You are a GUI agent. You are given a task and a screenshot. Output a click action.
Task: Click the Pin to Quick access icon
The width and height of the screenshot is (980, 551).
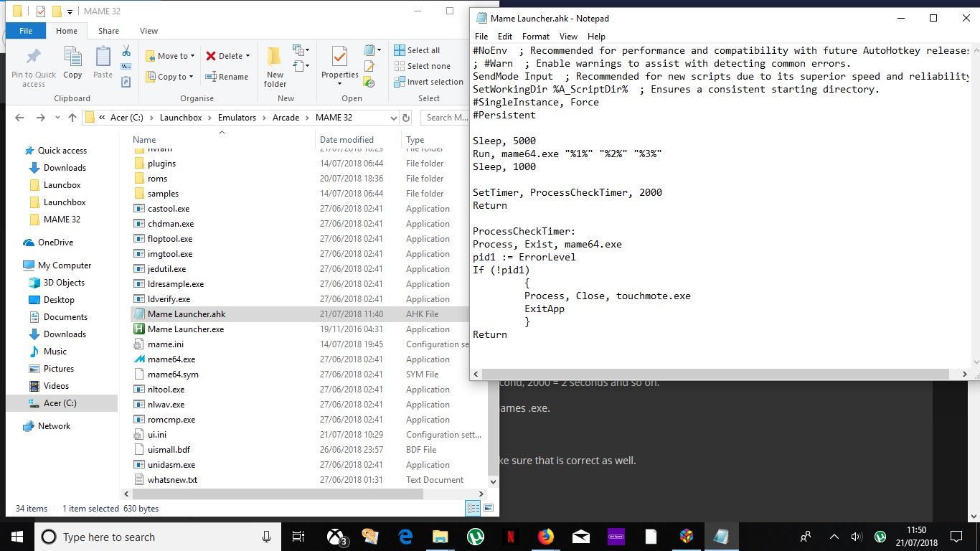pyautogui.click(x=33, y=57)
